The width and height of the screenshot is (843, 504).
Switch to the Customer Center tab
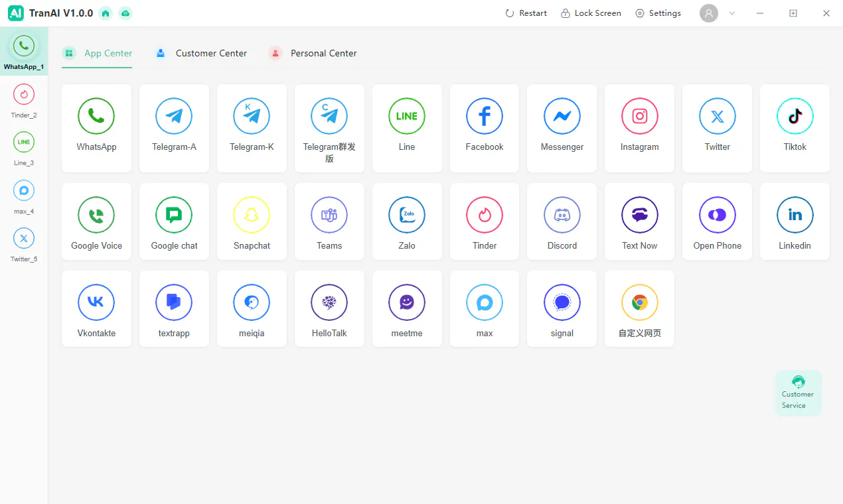[x=200, y=54]
